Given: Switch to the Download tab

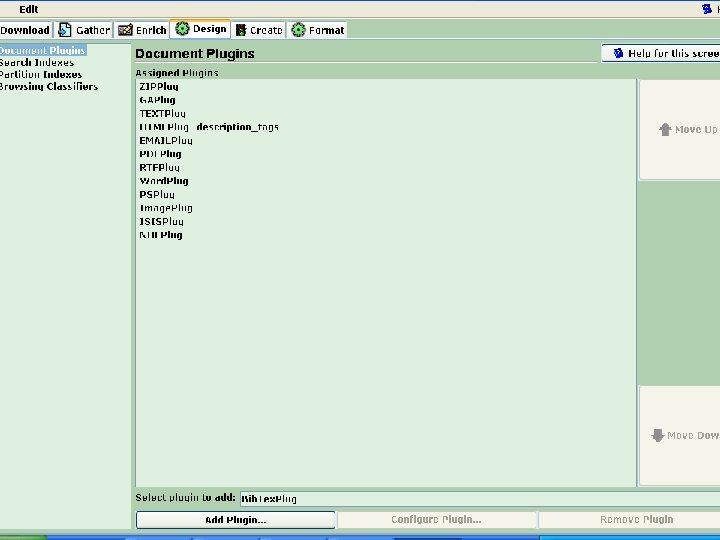Looking at the screenshot, I should [x=25, y=30].
